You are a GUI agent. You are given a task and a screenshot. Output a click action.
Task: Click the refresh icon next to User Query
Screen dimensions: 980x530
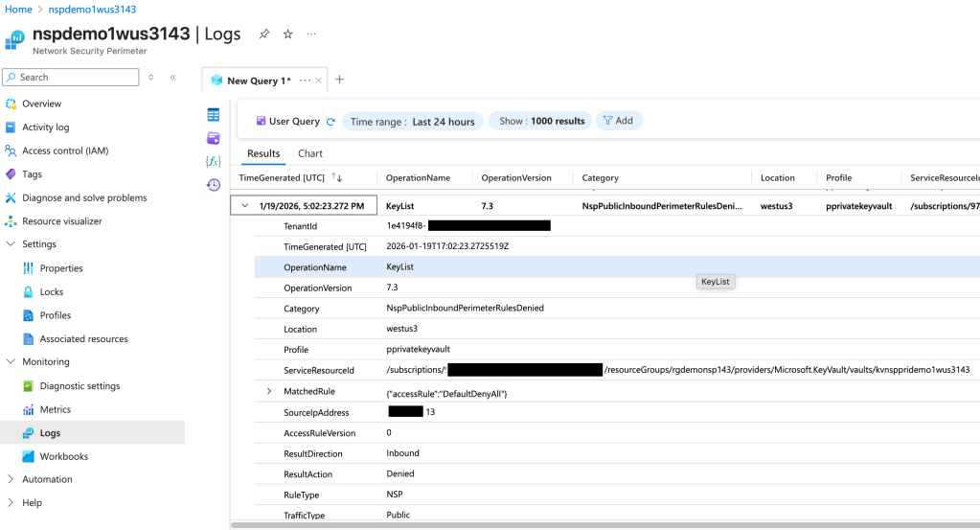point(331,122)
